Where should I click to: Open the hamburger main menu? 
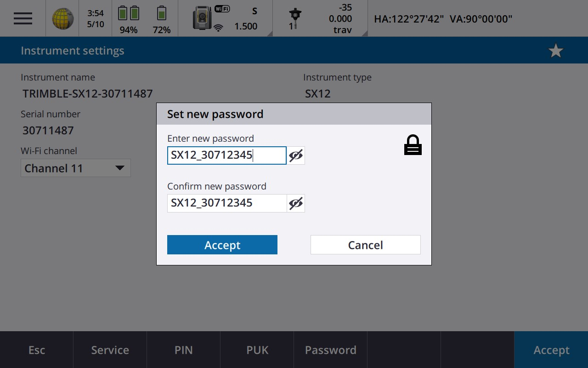tap(23, 18)
